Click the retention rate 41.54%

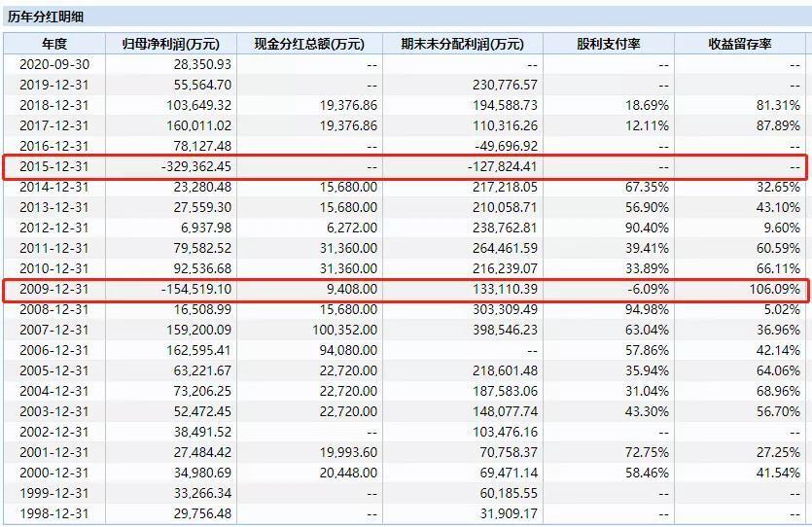pos(778,474)
